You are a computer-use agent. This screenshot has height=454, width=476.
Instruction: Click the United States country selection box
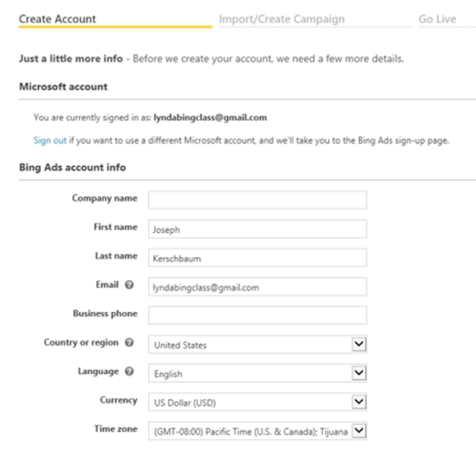[257, 344]
